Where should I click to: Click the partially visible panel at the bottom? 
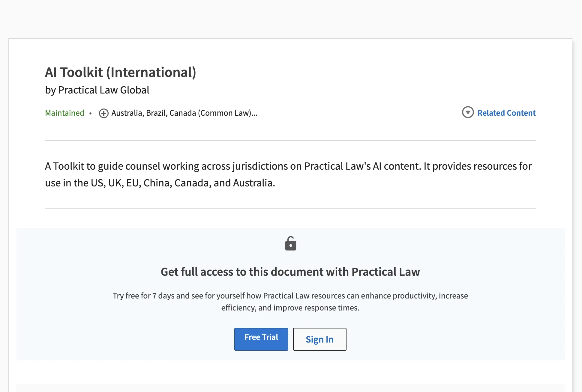coord(290,388)
